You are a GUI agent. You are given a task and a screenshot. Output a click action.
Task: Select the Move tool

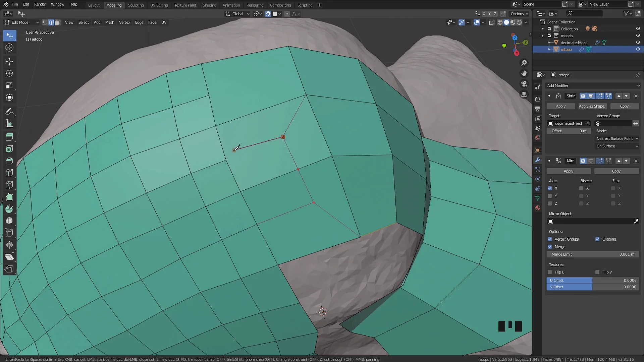(x=9, y=61)
